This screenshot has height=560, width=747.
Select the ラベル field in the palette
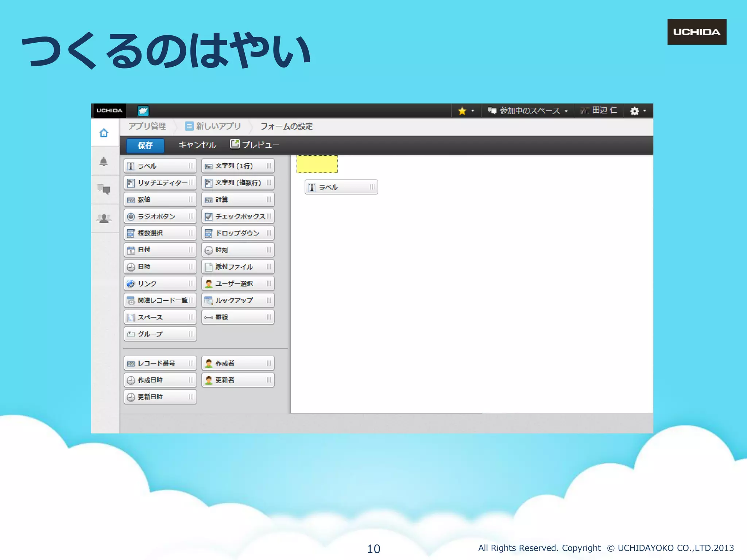[160, 166]
